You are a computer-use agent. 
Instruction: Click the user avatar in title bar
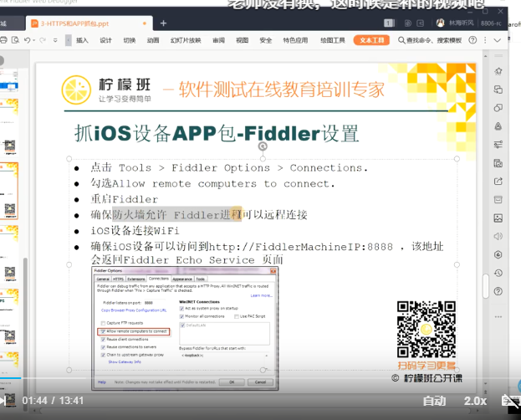pyautogui.click(x=440, y=23)
